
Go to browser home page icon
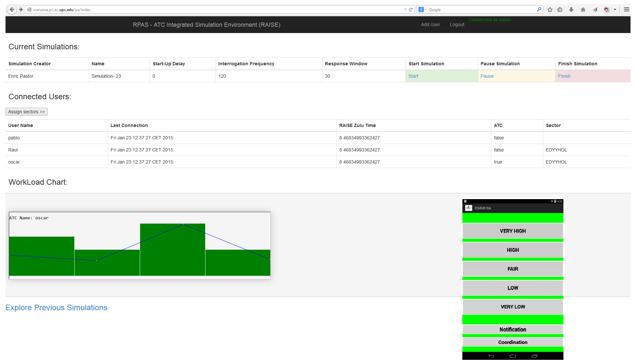pos(583,10)
